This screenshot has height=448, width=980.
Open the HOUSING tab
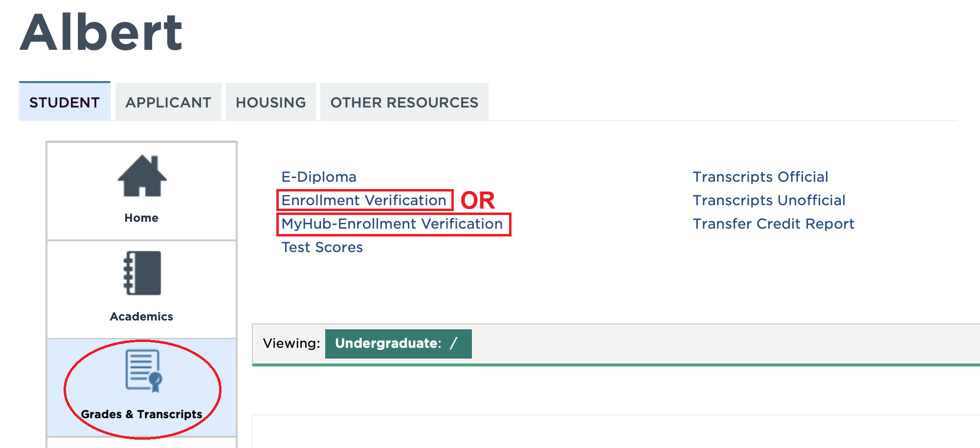(270, 102)
